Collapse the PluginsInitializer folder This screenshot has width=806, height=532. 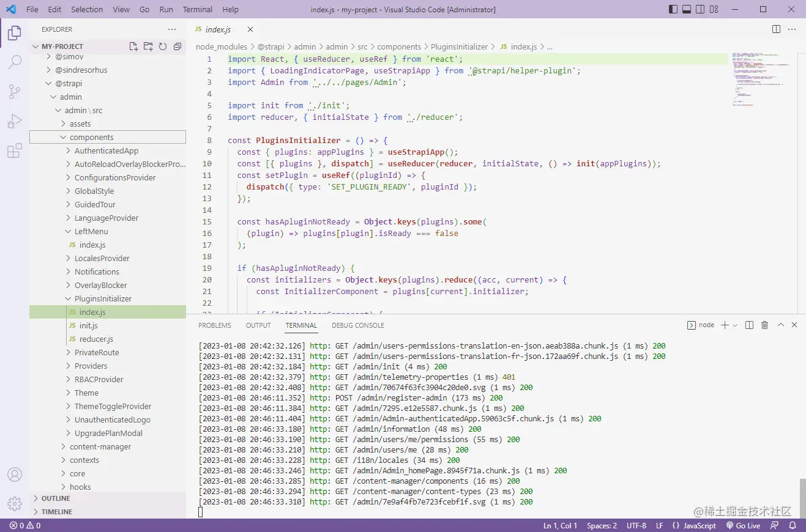[x=108, y=298]
